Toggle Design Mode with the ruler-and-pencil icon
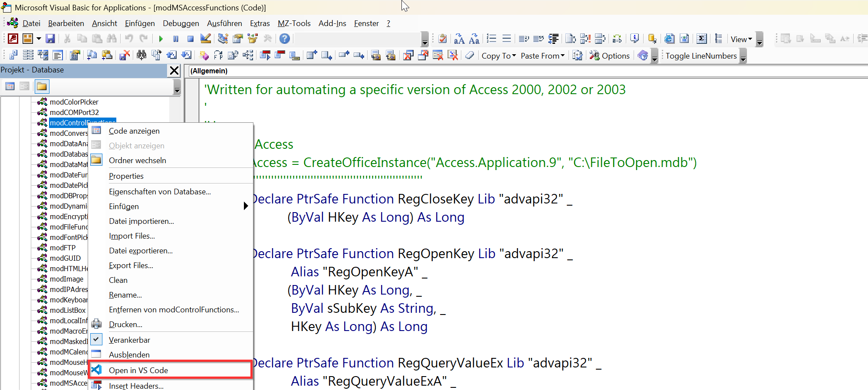Image resolution: width=868 pixels, height=390 pixels. click(x=206, y=39)
